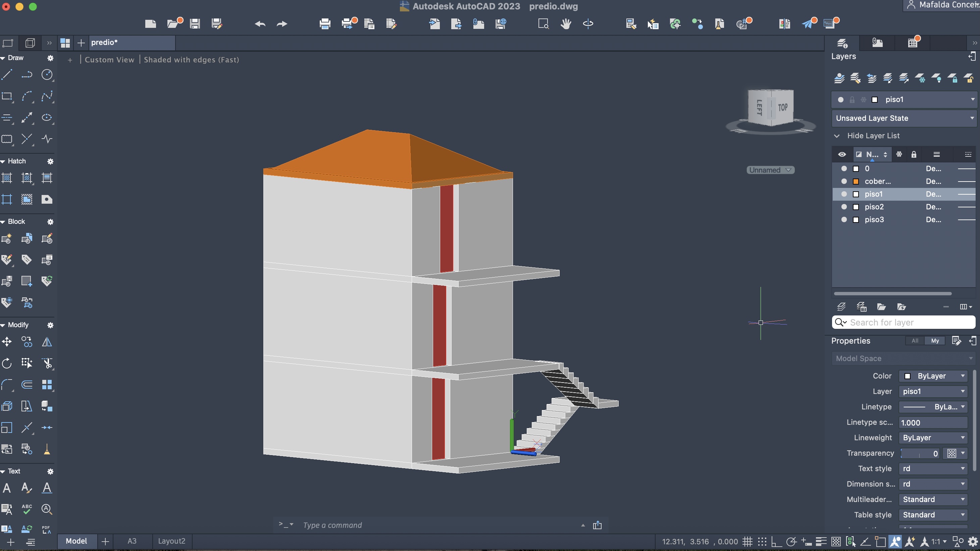Click the Multiline Text tool
Image resolution: width=980 pixels, height=551 pixels.
pyautogui.click(x=7, y=488)
